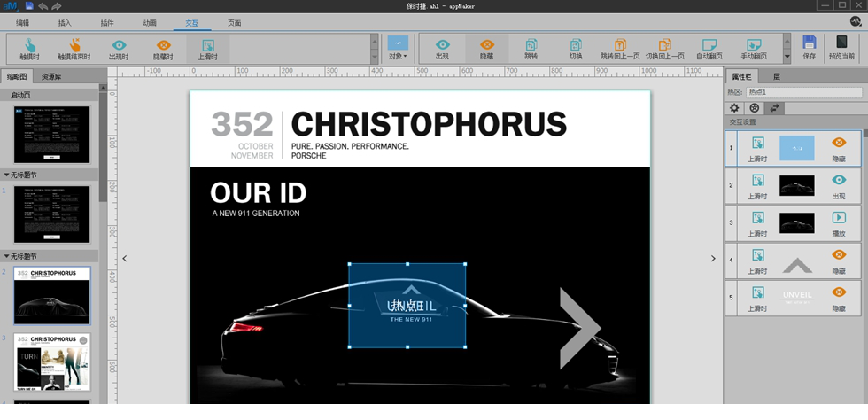Switch to 层 layers tab

[777, 77]
